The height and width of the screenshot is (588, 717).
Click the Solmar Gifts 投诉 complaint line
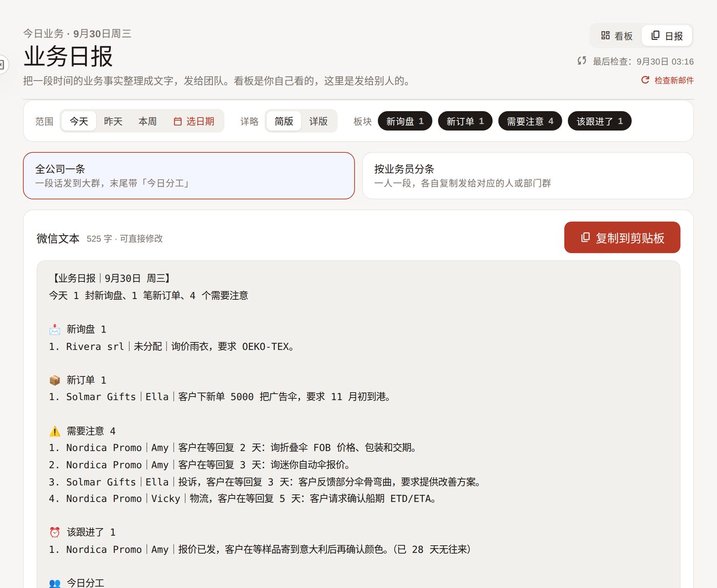265,481
